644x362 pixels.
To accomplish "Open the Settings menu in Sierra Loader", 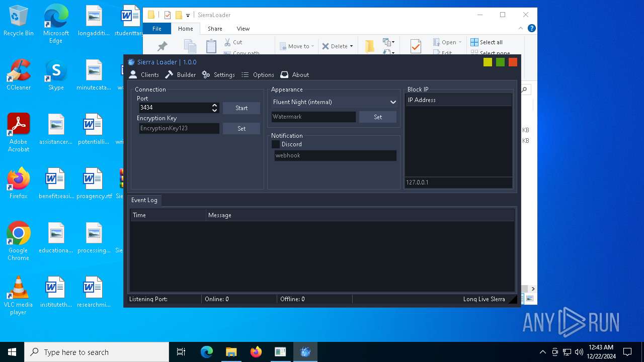I will (218, 75).
